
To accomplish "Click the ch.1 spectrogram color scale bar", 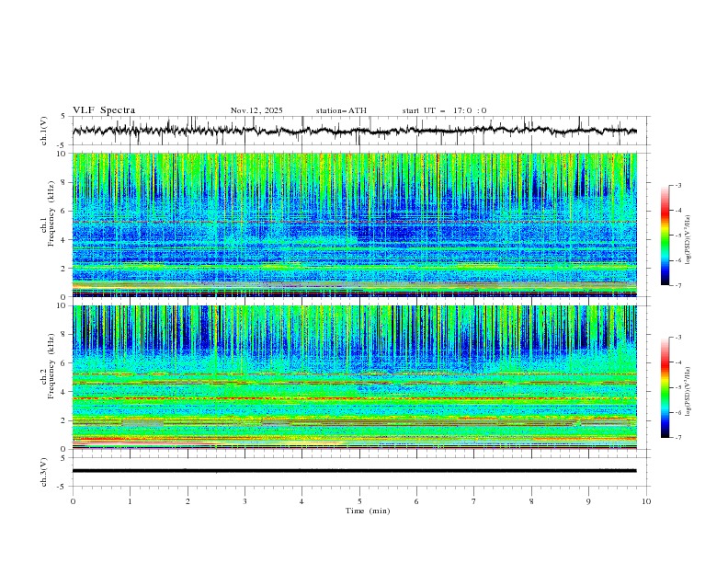I will pyautogui.click(x=665, y=236).
